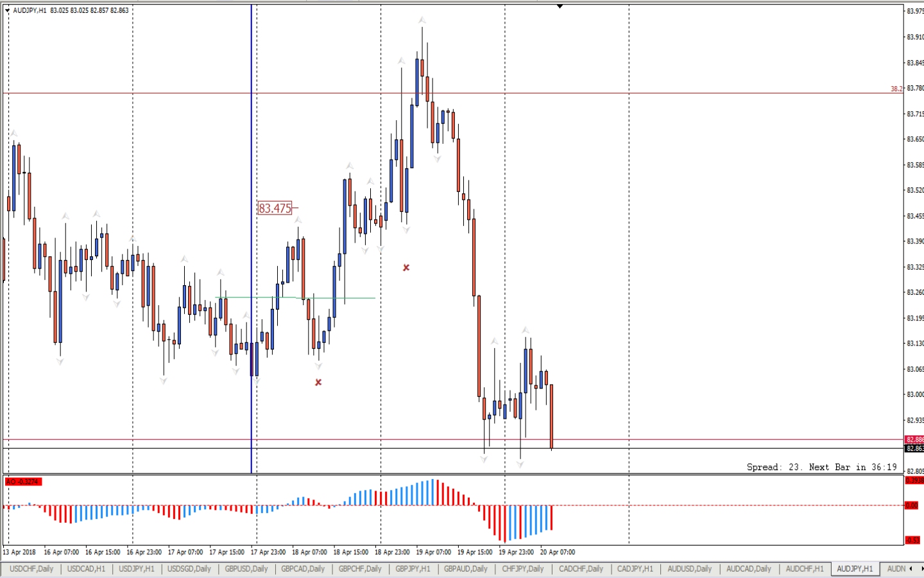
Task: Click the chart shift triangle marker at top
Action: pyautogui.click(x=560, y=6)
